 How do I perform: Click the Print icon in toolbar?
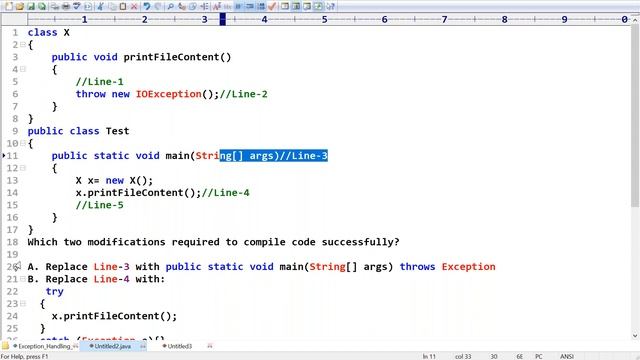click(x=65, y=7)
